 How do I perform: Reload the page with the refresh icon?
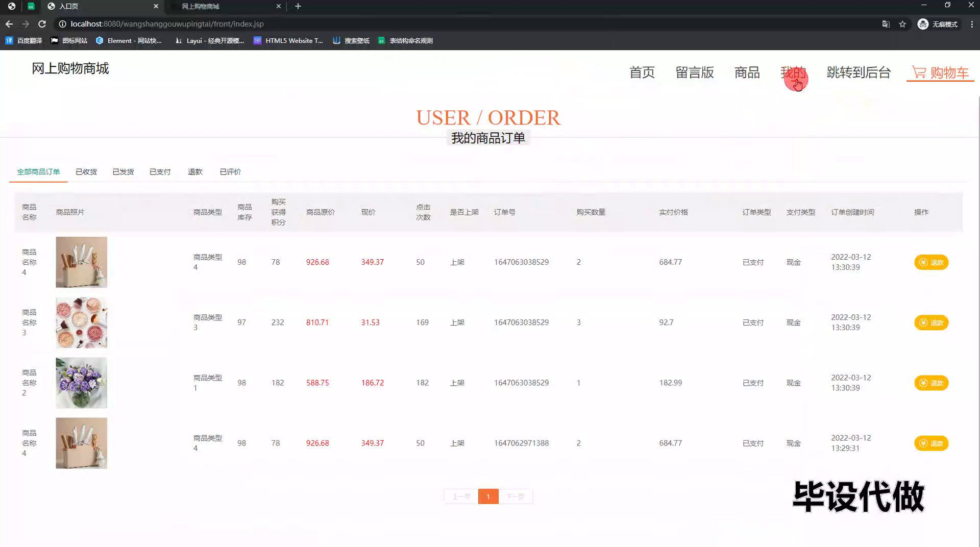pos(42,24)
